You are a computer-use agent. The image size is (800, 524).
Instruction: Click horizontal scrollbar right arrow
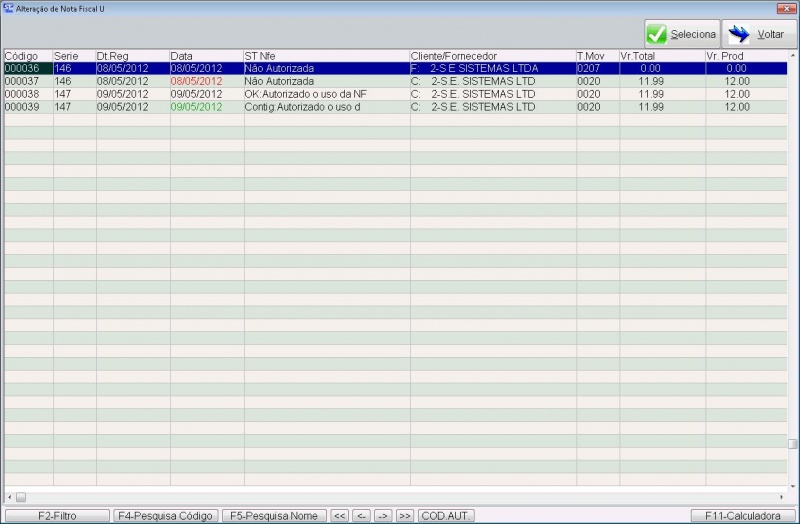pyautogui.click(x=781, y=497)
